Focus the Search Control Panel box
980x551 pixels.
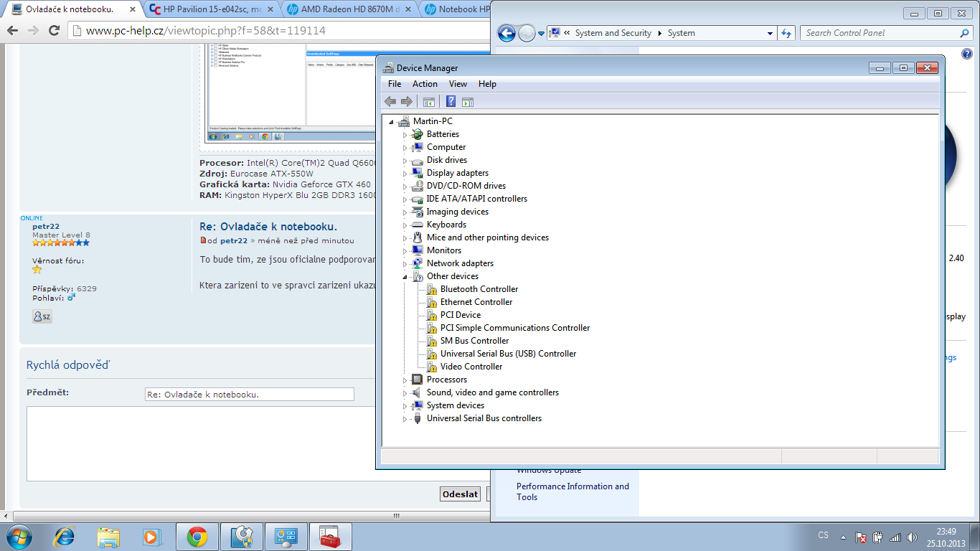(887, 33)
